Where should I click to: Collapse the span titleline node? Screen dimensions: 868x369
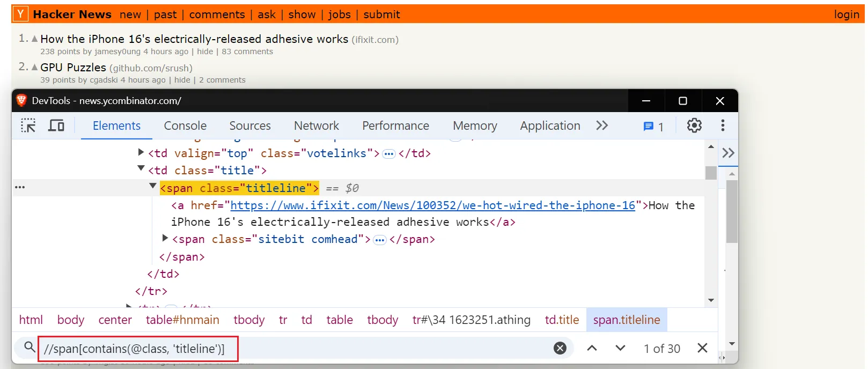coord(153,187)
